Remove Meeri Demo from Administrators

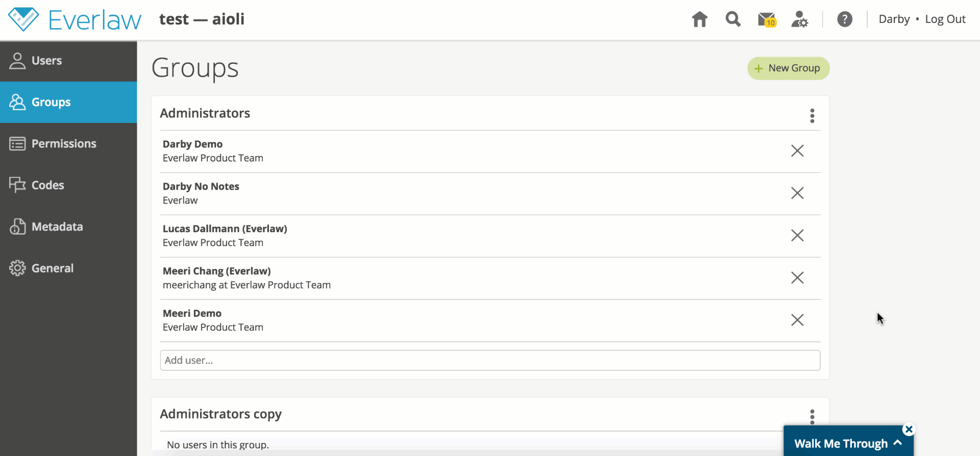coord(797,320)
